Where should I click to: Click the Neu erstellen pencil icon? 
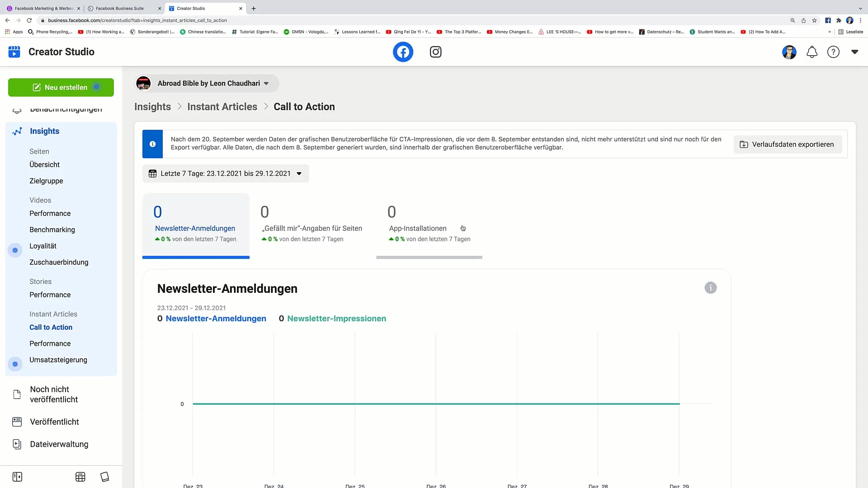click(37, 87)
